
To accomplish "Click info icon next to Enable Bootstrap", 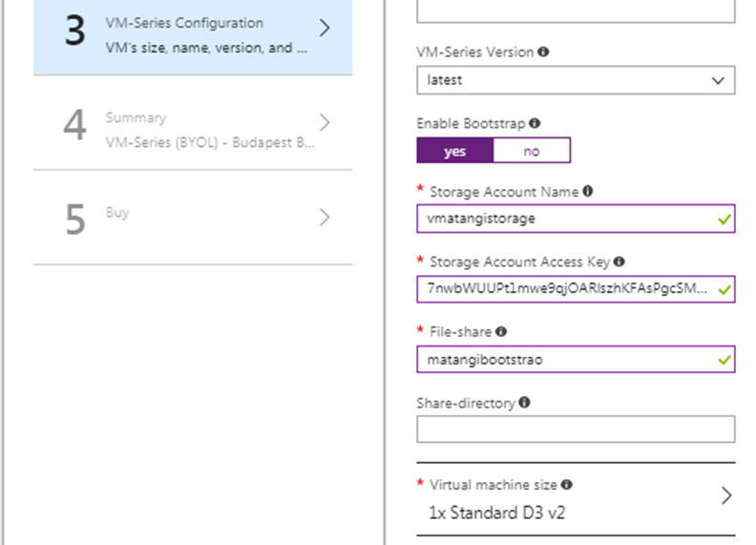I will pyautogui.click(x=535, y=123).
